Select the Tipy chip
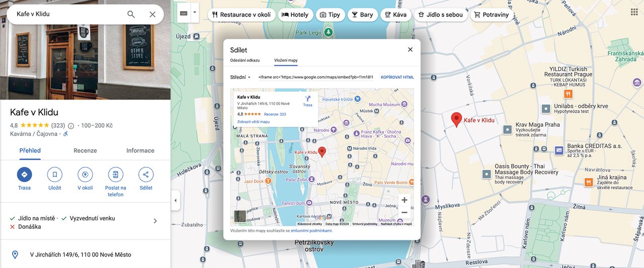 [x=330, y=15]
